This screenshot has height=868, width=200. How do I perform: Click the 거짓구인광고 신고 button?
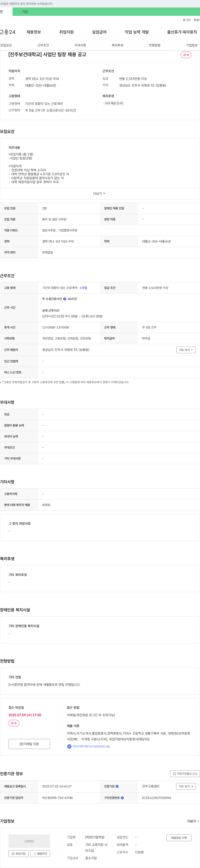185,774
